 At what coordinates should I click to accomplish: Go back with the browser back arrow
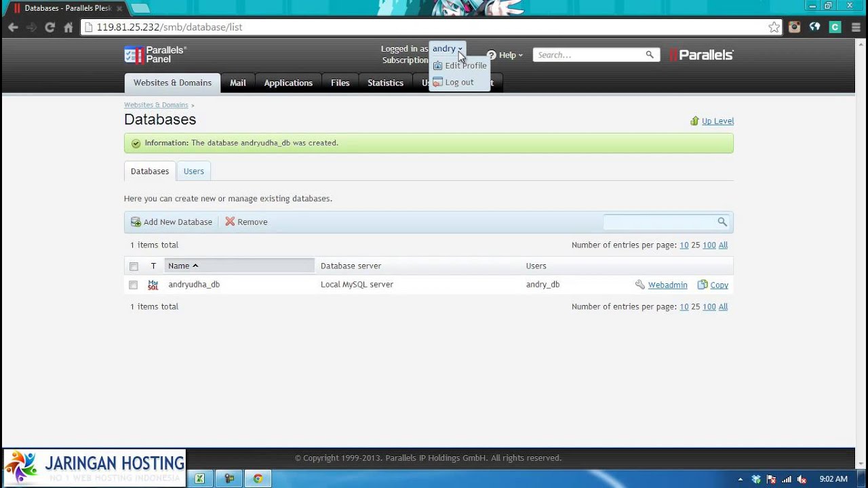(x=13, y=27)
